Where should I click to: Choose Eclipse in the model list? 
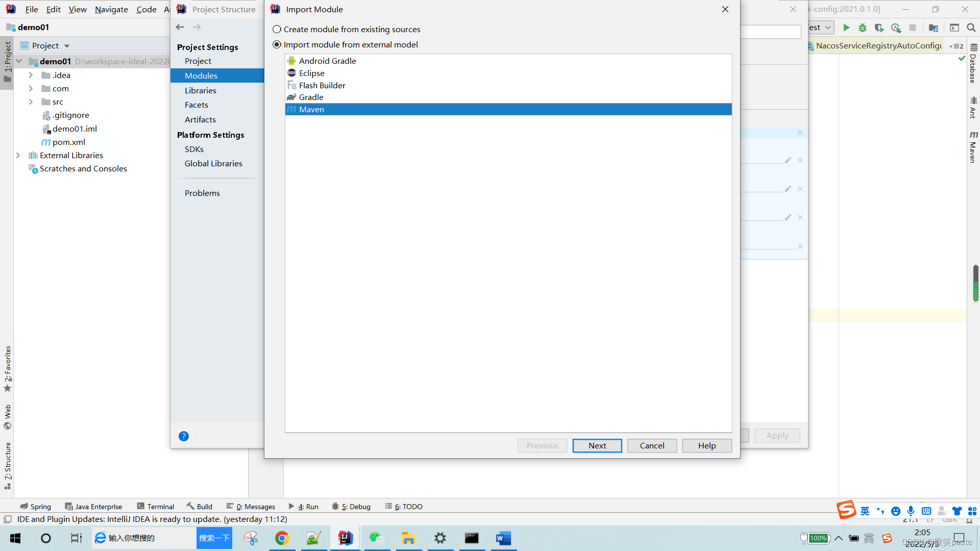click(508, 73)
